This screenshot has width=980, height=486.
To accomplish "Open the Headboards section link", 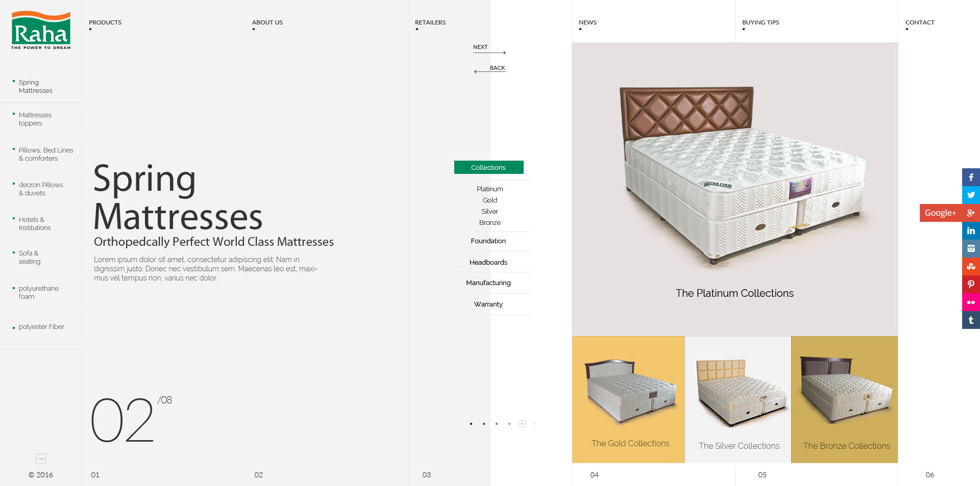I will [488, 262].
